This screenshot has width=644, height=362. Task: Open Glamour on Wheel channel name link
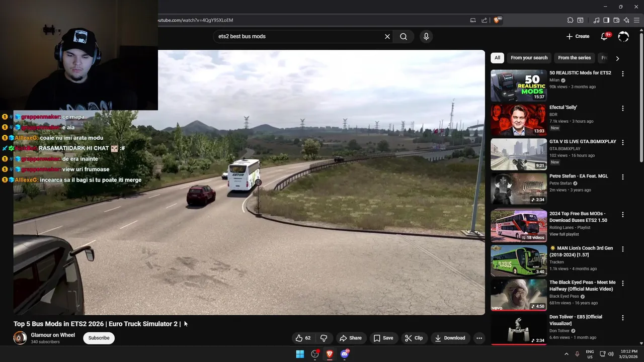[x=53, y=335]
